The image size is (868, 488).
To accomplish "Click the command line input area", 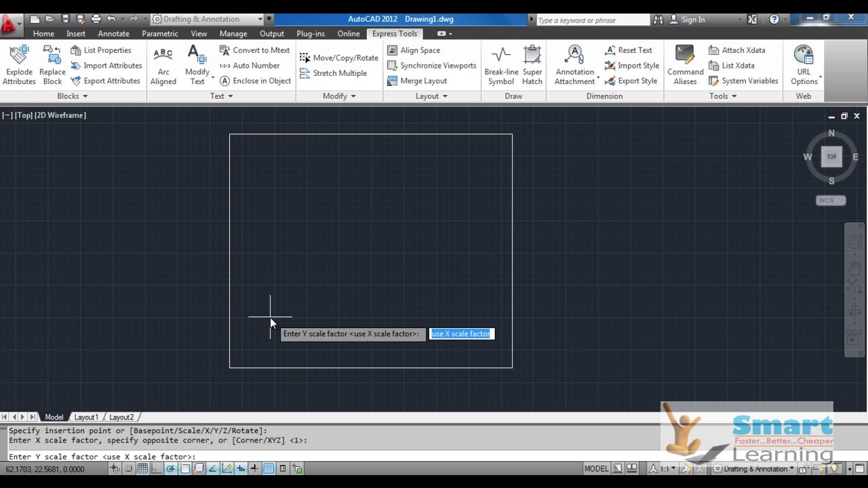I will pos(332,456).
